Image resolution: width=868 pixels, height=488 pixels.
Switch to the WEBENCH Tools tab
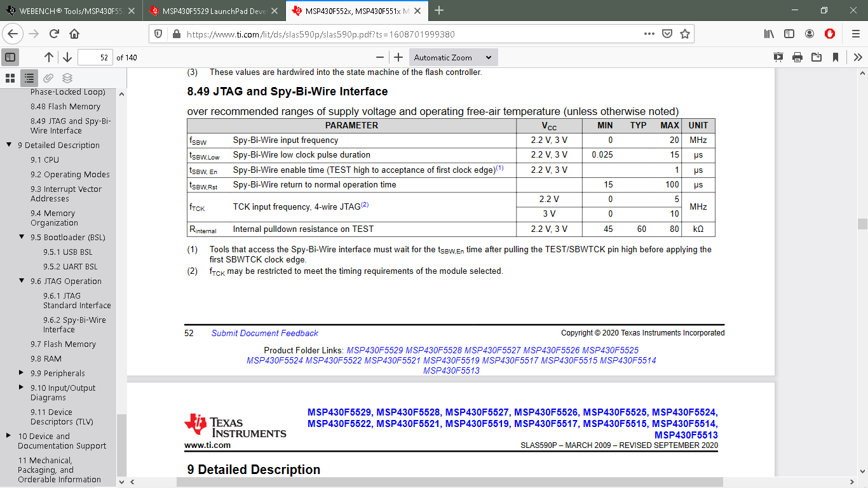tap(71, 11)
